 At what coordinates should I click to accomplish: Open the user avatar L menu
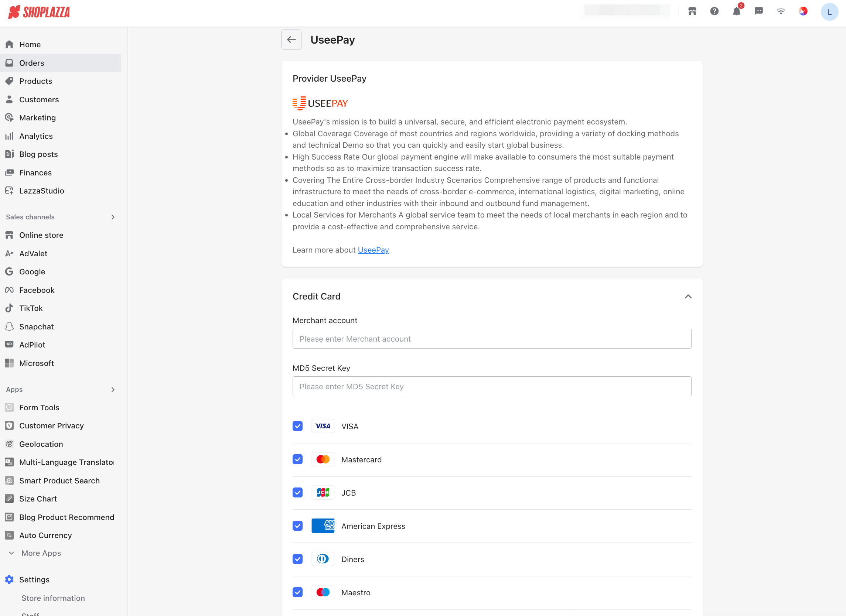click(829, 12)
